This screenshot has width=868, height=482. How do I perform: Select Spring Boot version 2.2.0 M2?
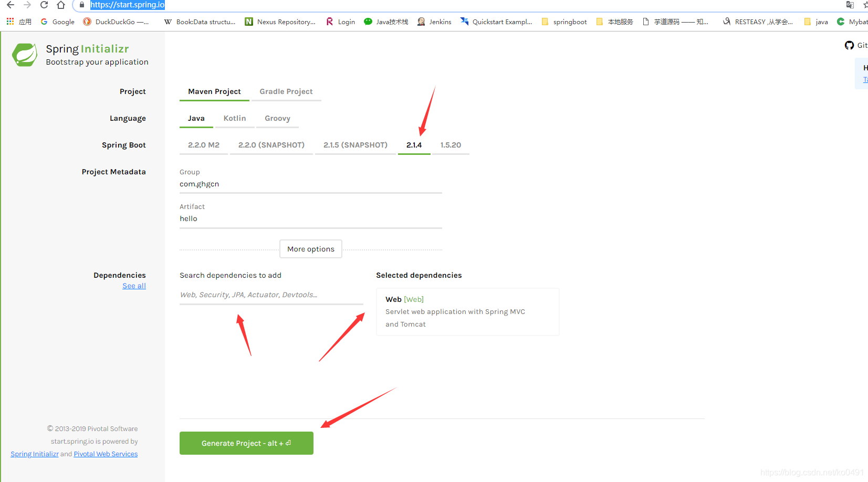(204, 145)
